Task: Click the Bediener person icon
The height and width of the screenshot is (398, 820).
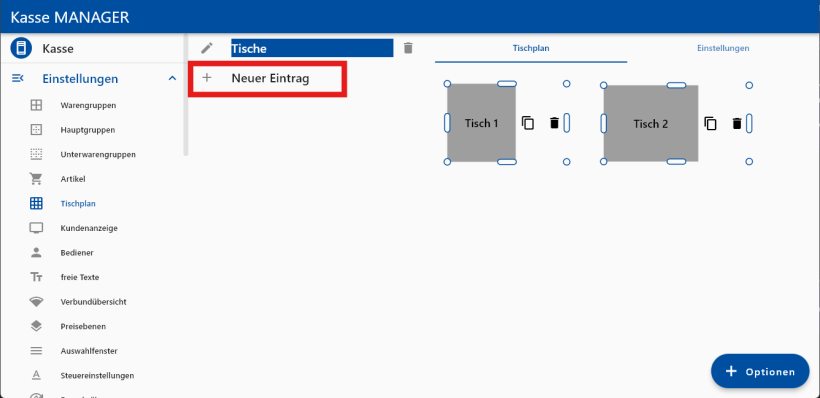Action: [36, 253]
